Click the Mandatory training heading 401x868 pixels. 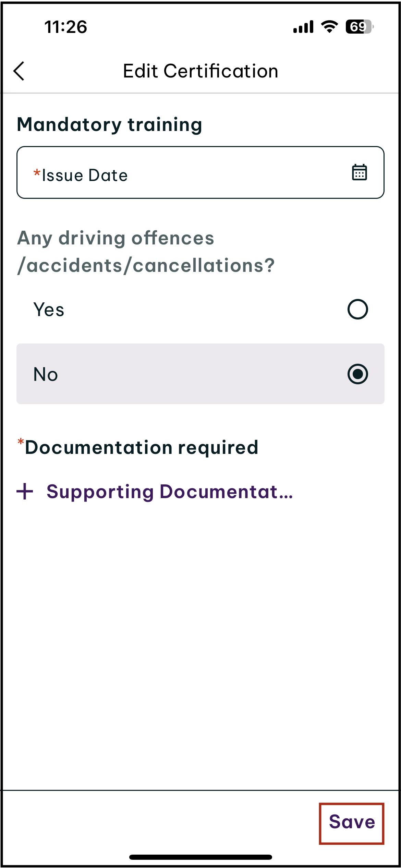pyautogui.click(x=110, y=124)
